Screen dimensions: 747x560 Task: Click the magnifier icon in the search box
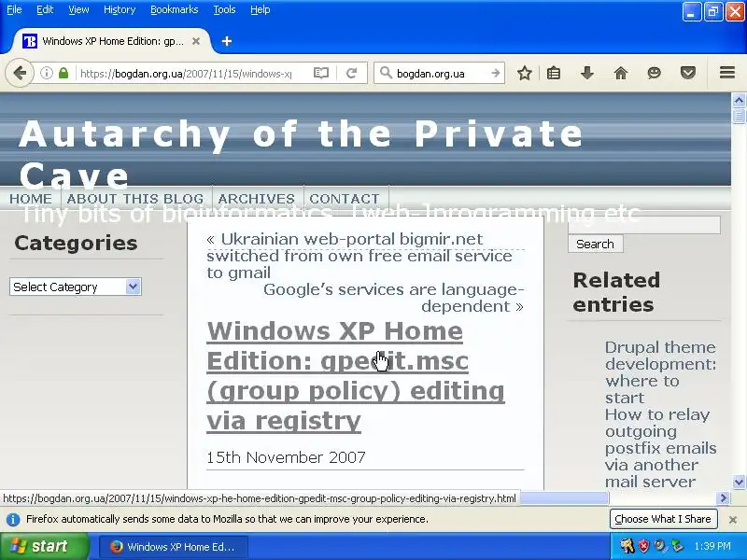(386, 74)
